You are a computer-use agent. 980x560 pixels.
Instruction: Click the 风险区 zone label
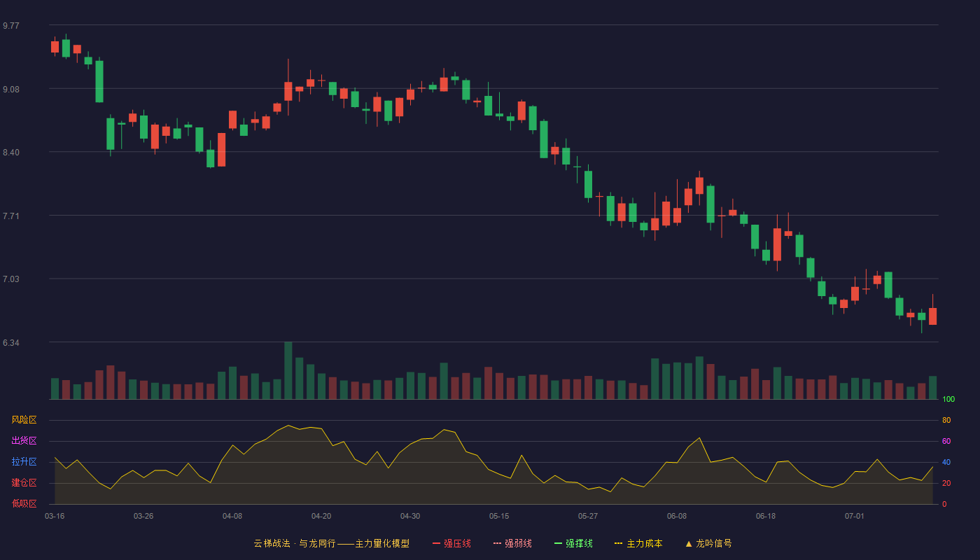(24, 420)
